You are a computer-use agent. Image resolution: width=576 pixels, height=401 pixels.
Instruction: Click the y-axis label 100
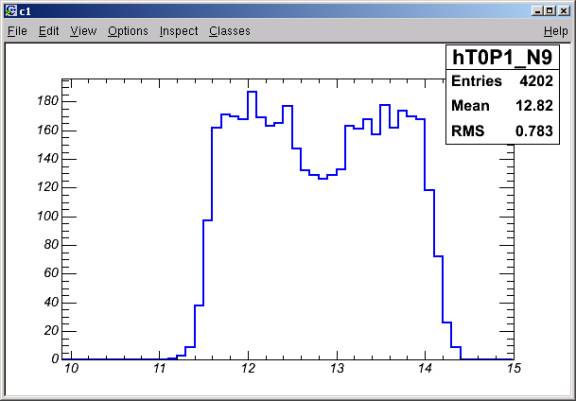click(48, 216)
